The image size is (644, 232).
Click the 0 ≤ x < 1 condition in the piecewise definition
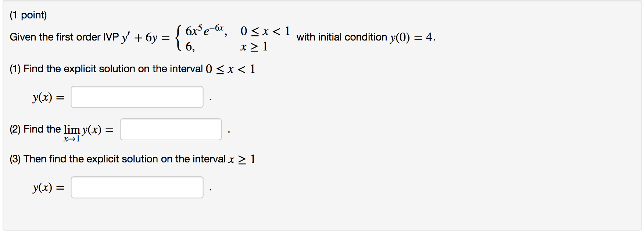(x=265, y=31)
